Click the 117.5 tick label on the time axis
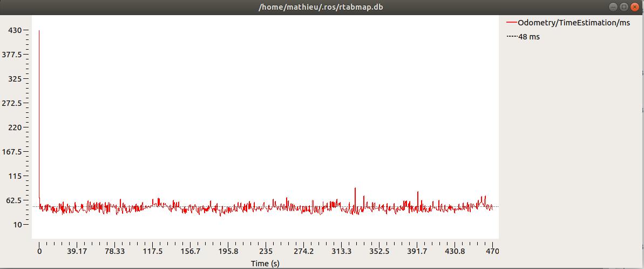This screenshot has height=269, width=644. (x=153, y=251)
